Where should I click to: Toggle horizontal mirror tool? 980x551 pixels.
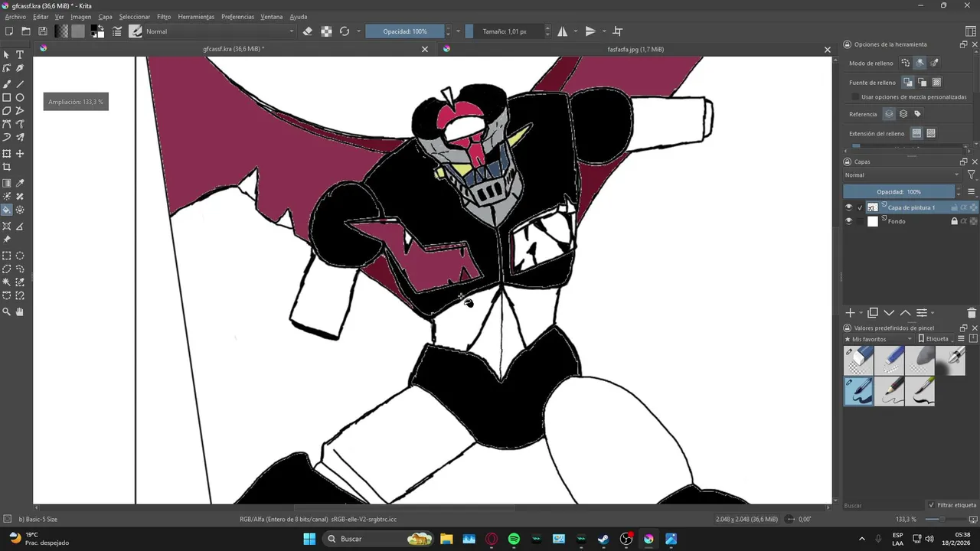pyautogui.click(x=563, y=31)
